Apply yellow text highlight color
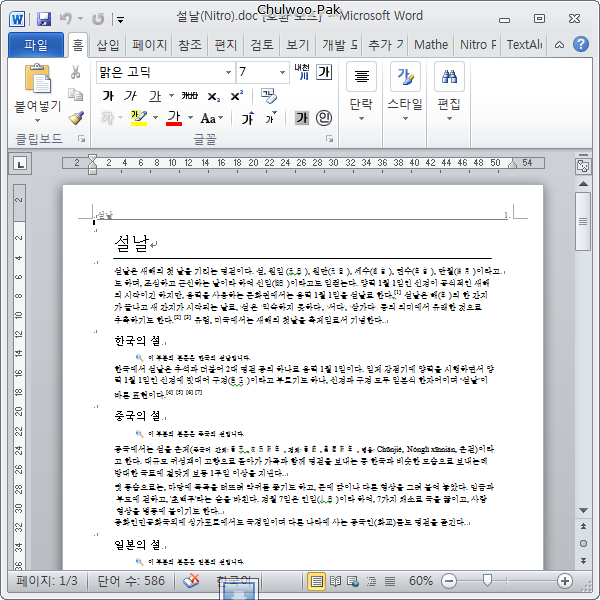600x600 pixels. pos(139,118)
